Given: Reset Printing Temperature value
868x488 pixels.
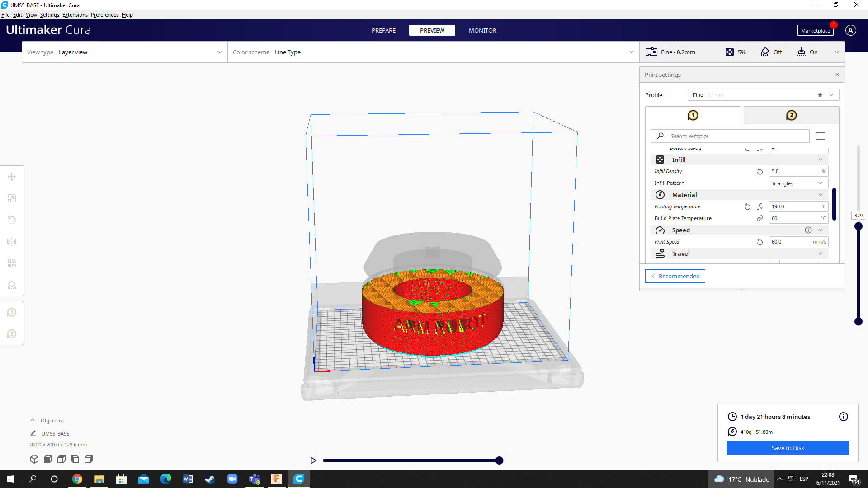Looking at the screenshot, I should pyautogui.click(x=748, y=206).
